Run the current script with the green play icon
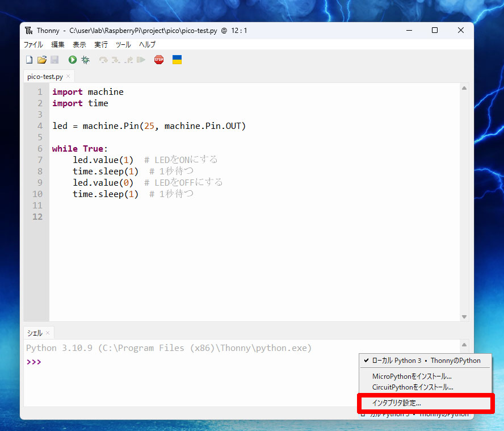The image size is (504, 431). click(x=73, y=60)
